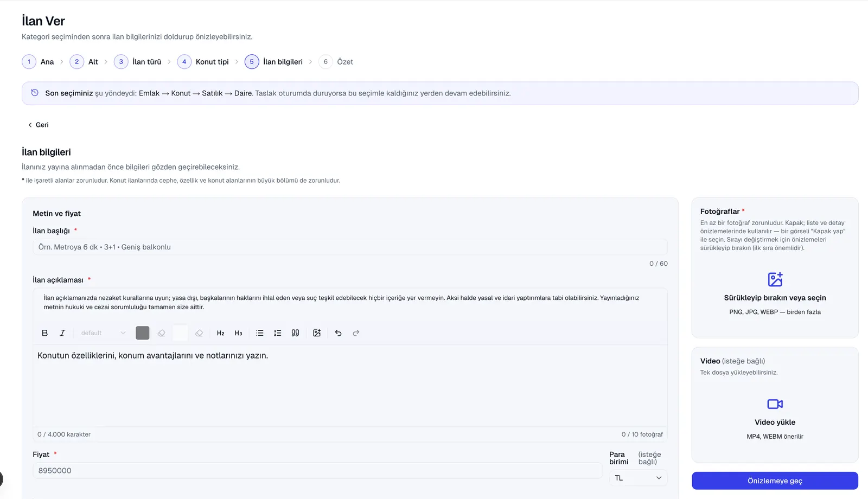Click the photo upload icon
Viewport: 868px width, 499px height.
pos(775,279)
